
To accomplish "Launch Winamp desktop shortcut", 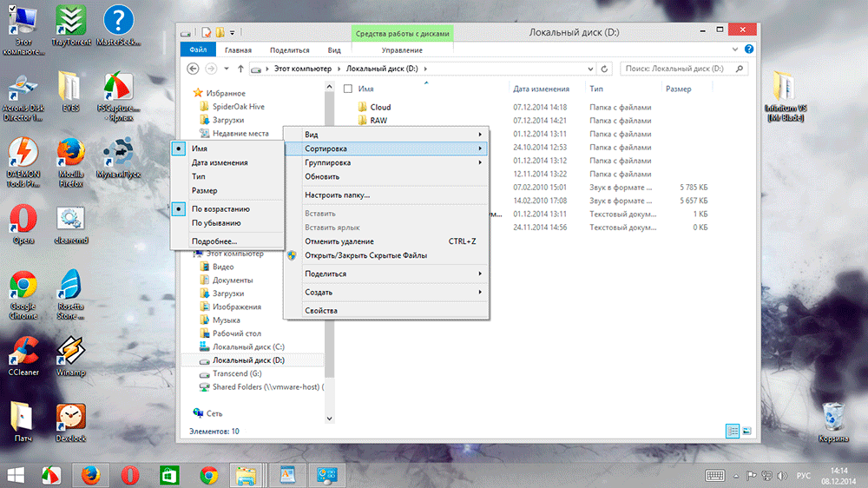I will (x=70, y=357).
